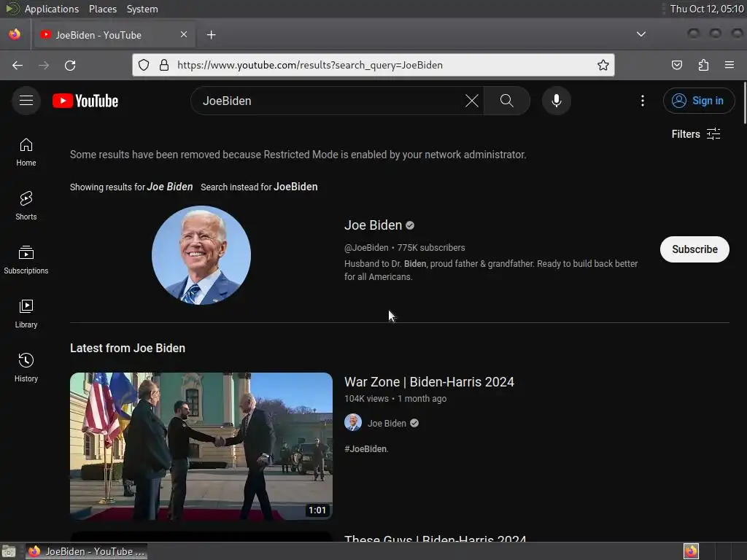Open tracking protection shield icon
This screenshot has width=747, height=560.
pos(144,65)
